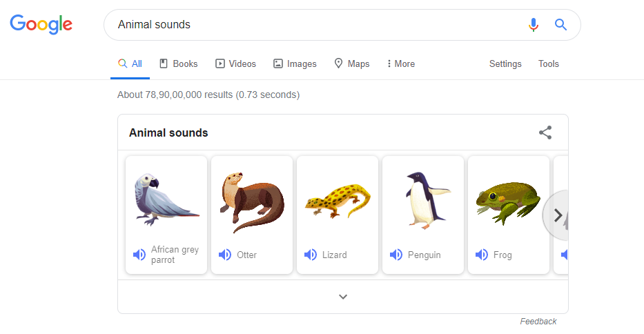Viewport: 644px width, 334px height.
Task: Click the Feedback link
Action: (538, 322)
